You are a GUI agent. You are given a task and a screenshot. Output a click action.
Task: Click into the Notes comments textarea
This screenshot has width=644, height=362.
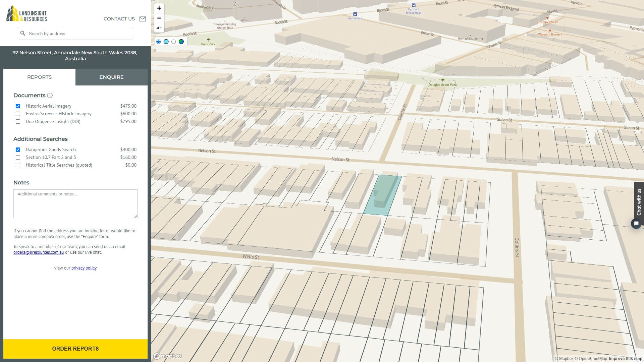pyautogui.click(x=75, y=204)
